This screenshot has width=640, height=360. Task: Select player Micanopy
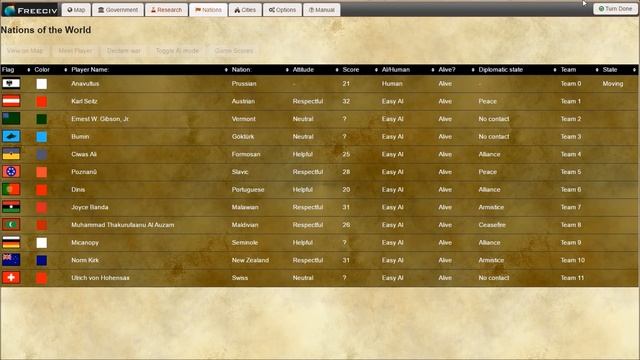coord(85,242)
